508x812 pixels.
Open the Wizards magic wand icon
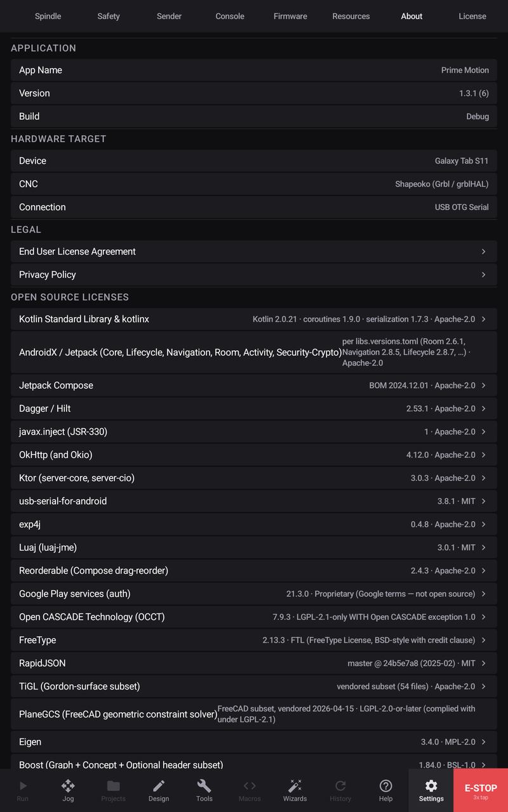[x=295, y=786]
